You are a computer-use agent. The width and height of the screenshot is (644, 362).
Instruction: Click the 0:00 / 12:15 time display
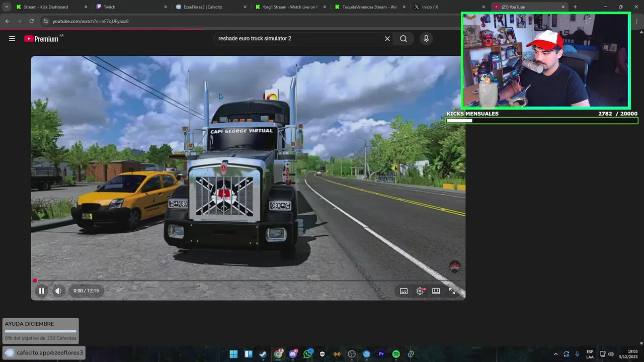[86, 291]
